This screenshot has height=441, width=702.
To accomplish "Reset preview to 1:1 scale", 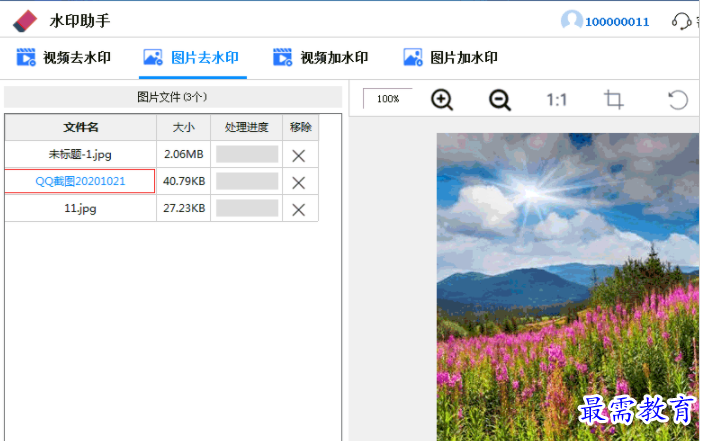I will (556, 99).
